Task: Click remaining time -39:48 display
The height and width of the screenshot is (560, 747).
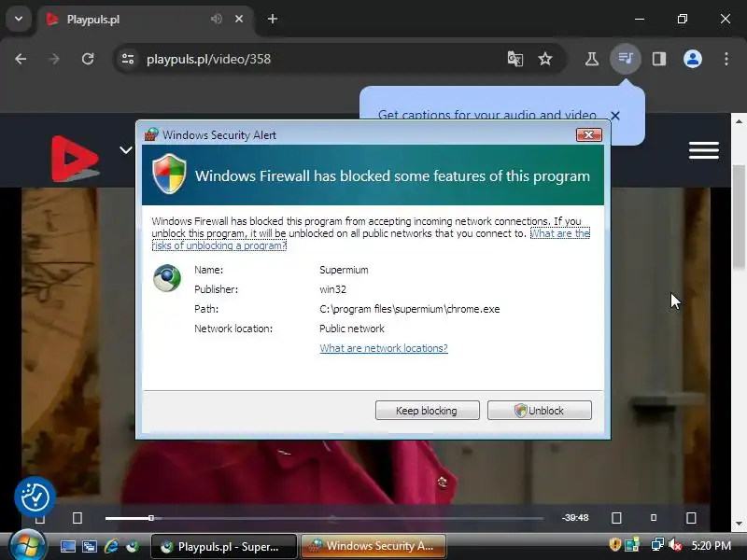Action: [575, 518]
